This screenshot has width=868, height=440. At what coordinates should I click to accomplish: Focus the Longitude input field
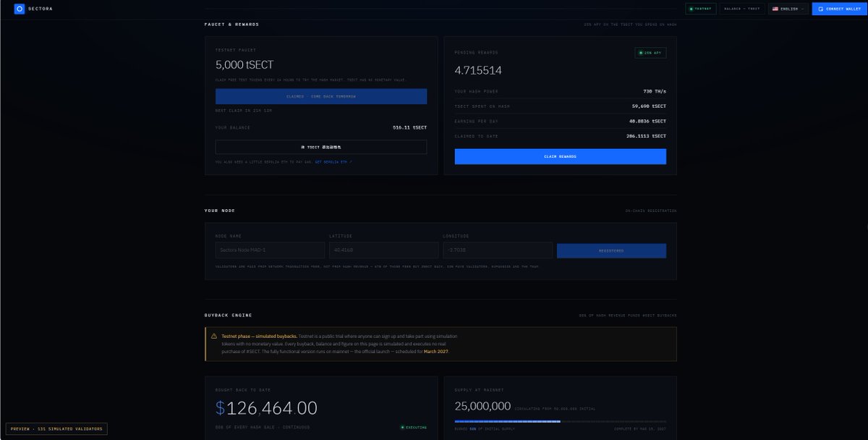(x=498, y=250)
